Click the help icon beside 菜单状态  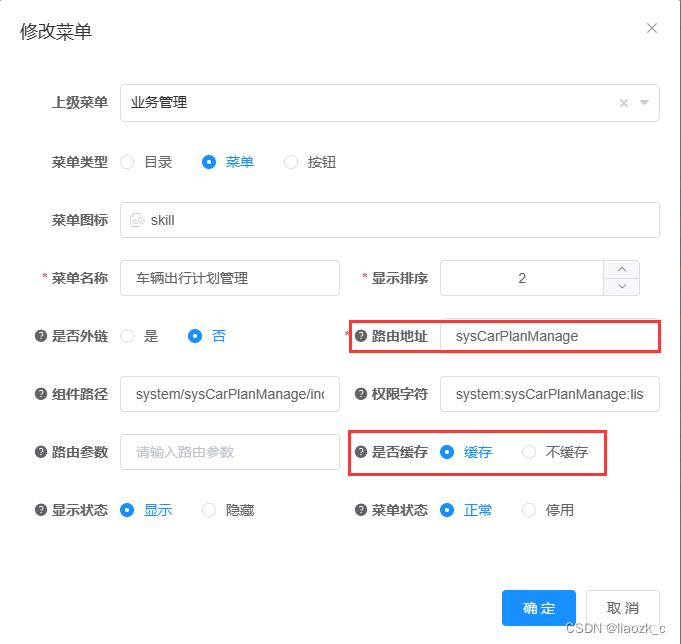point(361,510)
